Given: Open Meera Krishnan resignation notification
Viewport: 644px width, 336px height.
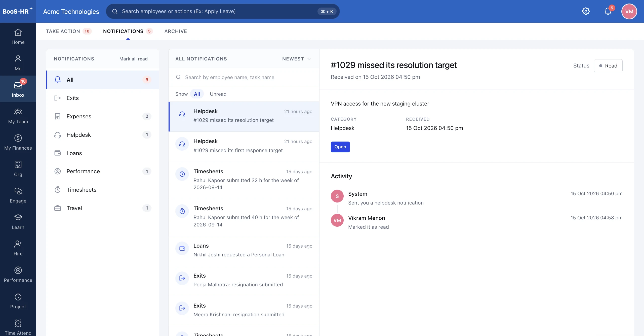Looking at the screenshot, I should pos(244,311).
